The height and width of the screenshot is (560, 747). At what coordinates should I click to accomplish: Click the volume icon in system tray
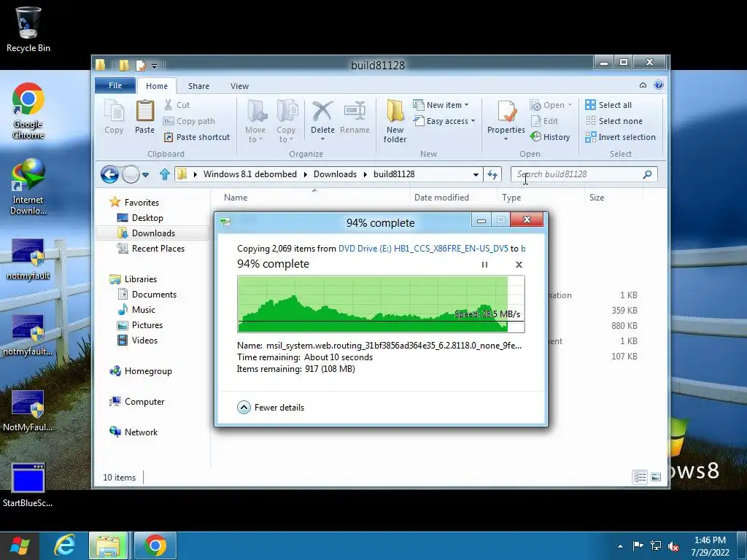(x=673, y=546)
